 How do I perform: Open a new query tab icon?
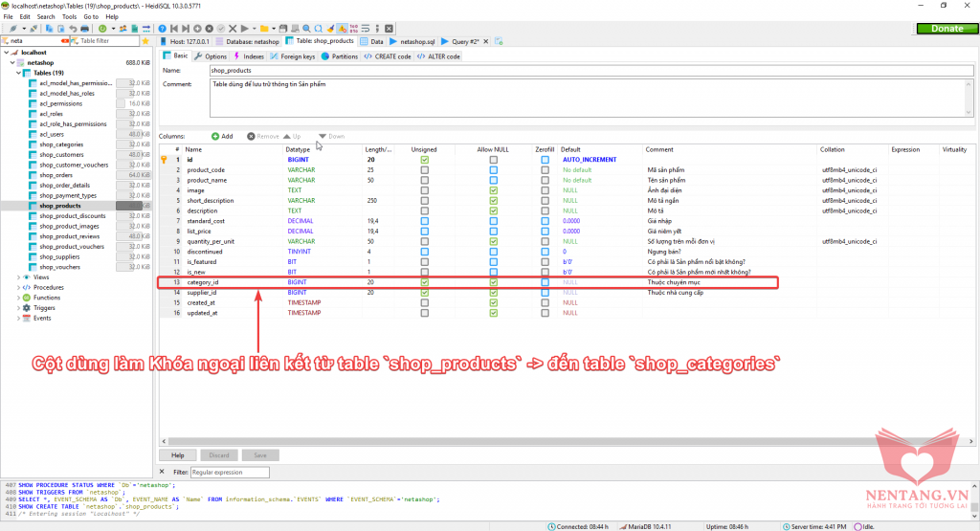[499, 41]
